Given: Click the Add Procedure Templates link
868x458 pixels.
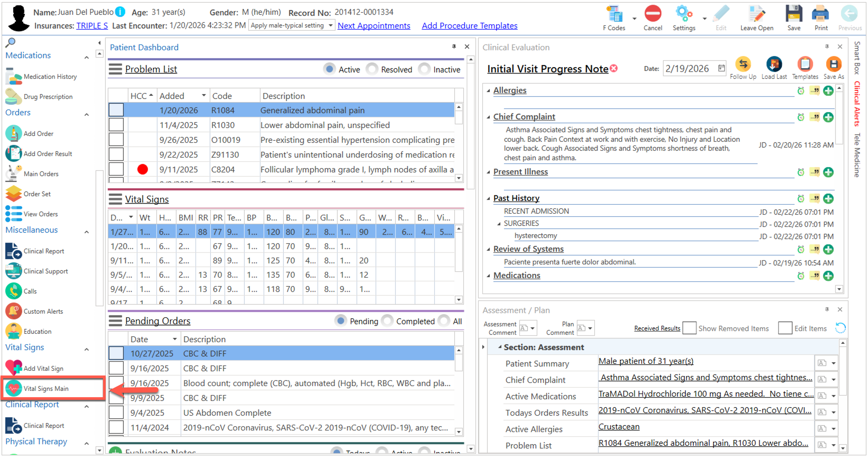Looking at the screenshot, I should [x=469, y=26].
